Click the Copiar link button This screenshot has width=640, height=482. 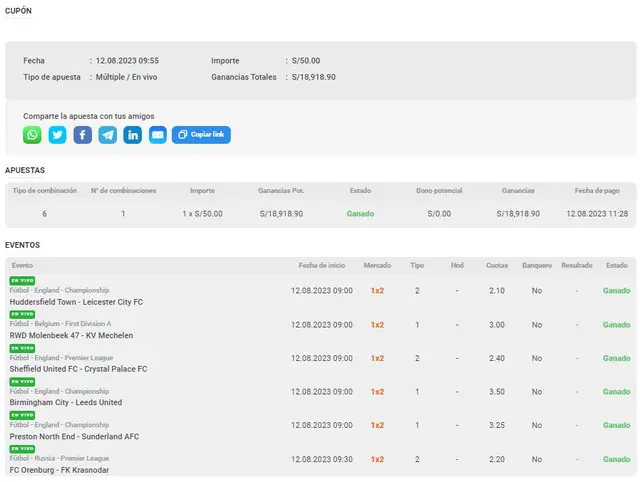[x=201, y=135]
